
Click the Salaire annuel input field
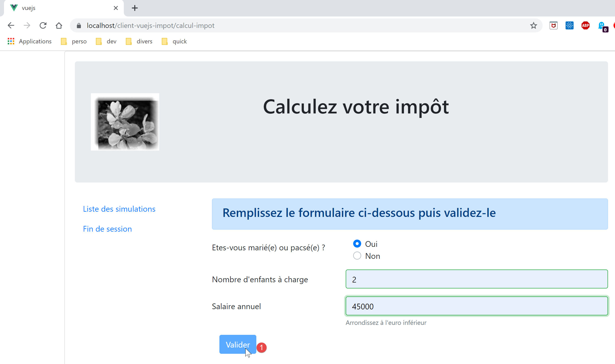(476, 306)
